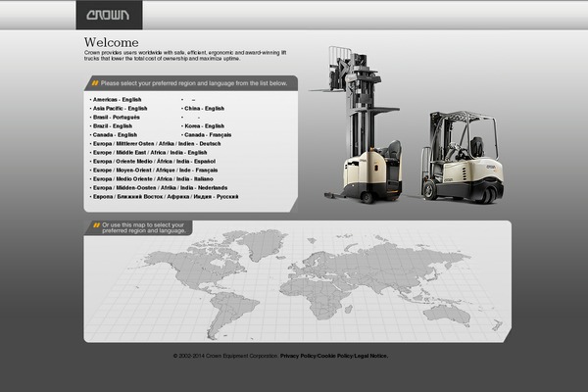
Task: Select Europa / Medio Oriente - Italiano
Action: pos(153,179)
